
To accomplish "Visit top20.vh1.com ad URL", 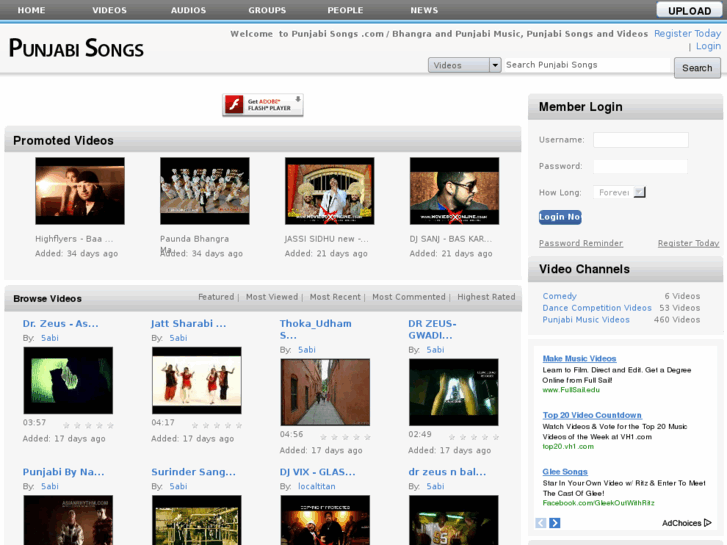I will click(568, 447).
